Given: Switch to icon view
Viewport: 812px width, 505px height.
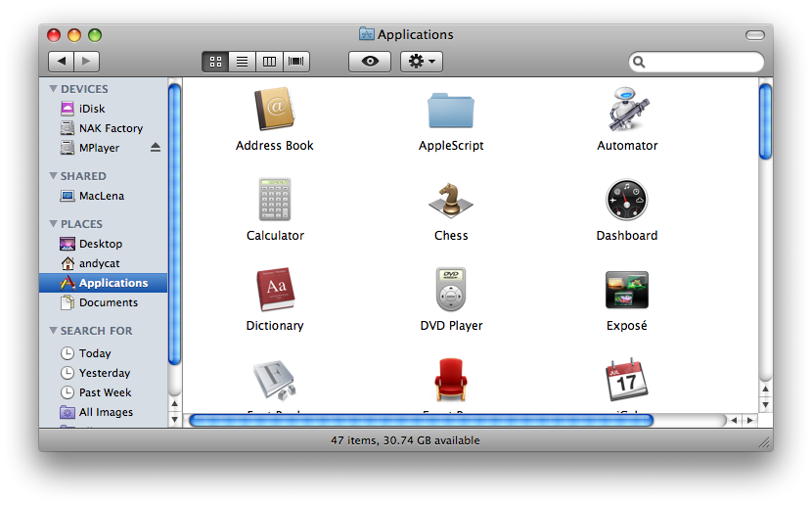Looking at the screenshot, I should pyautogui.click(x=215, y=62).
